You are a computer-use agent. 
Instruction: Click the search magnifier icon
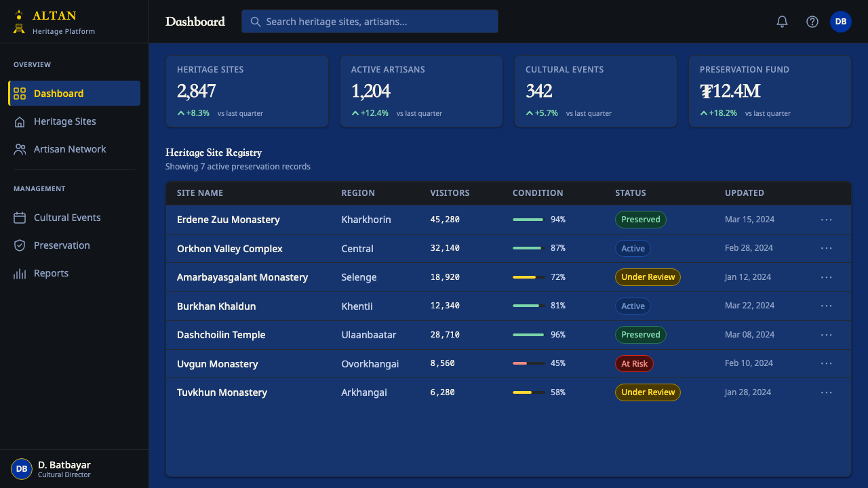256,22
